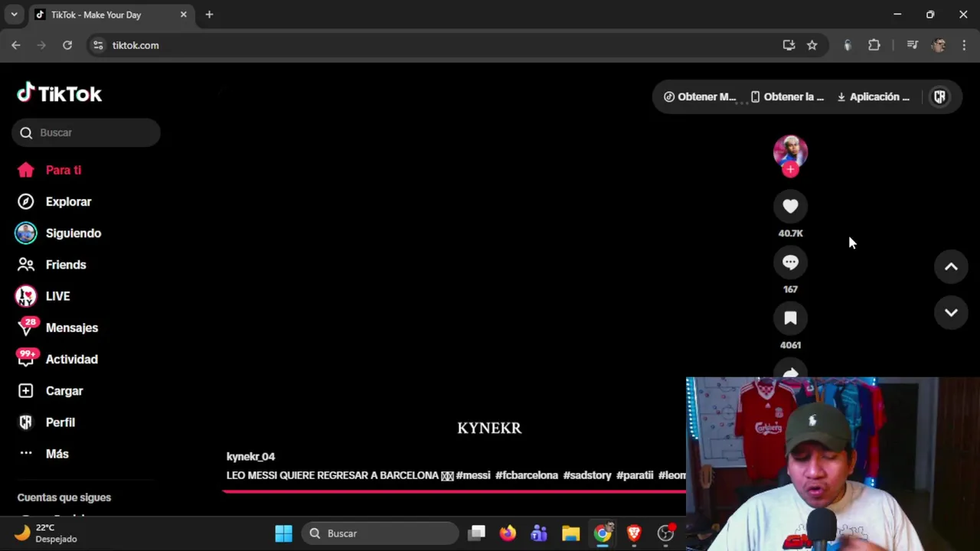Click the #paratii hashtag
The height and width of the screenshot is (551, 980).
635,475
